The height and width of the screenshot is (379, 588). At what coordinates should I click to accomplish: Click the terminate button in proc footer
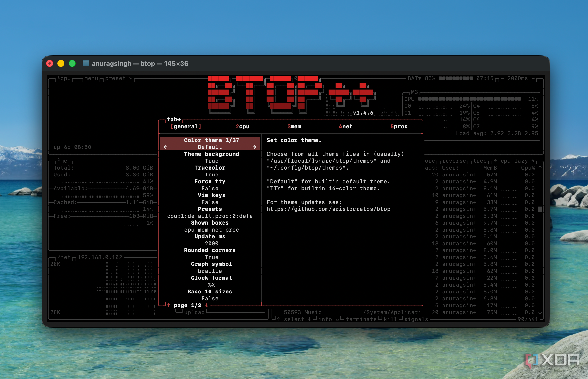(361, 319)
